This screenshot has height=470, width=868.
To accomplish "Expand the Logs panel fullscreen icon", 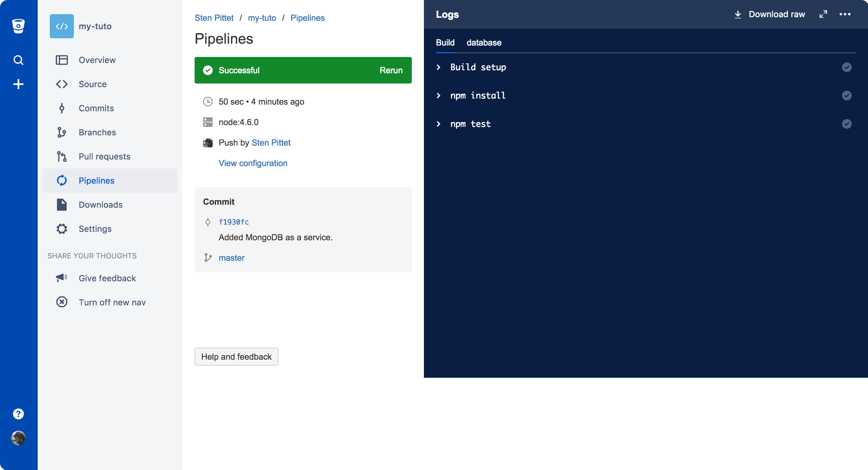I will (823, 14).
